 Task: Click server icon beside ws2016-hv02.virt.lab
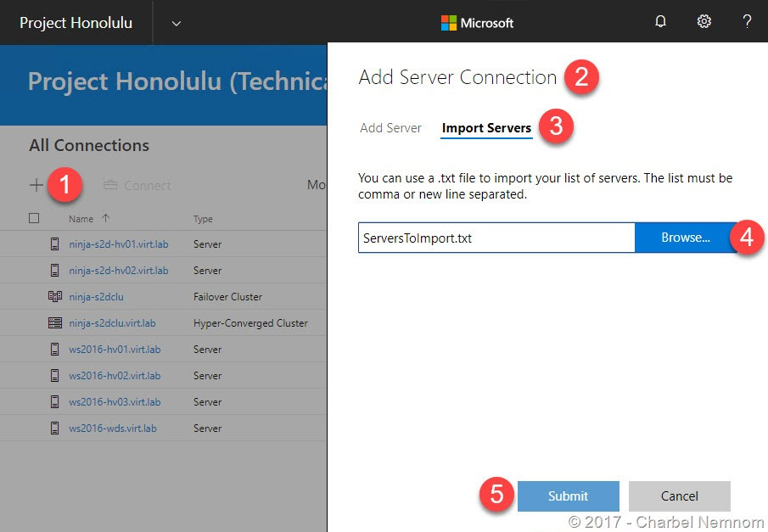(55, 376)
